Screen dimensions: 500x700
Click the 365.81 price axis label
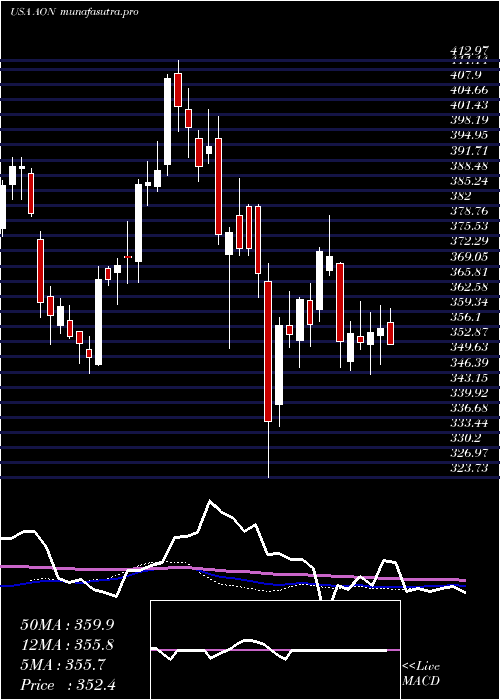(469, 272)
